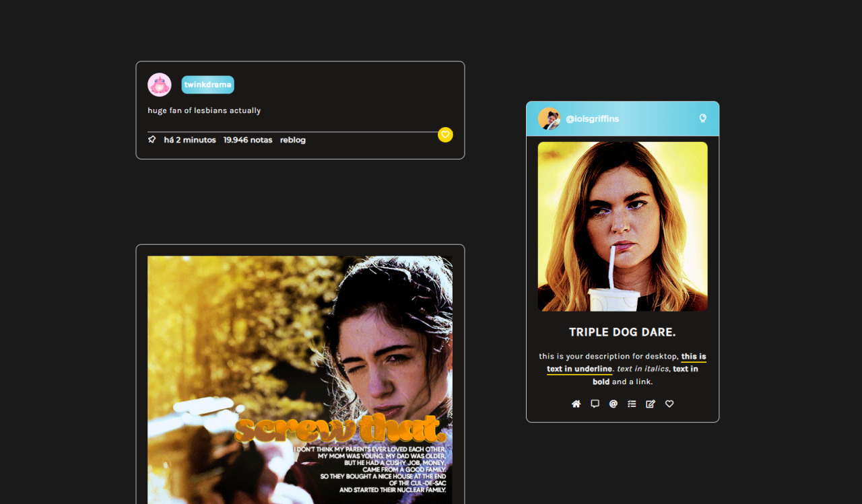Click the home icon in the sidebar
This screenshot has width=862, height=504.
pyautogui.click(x=576, y=404)
